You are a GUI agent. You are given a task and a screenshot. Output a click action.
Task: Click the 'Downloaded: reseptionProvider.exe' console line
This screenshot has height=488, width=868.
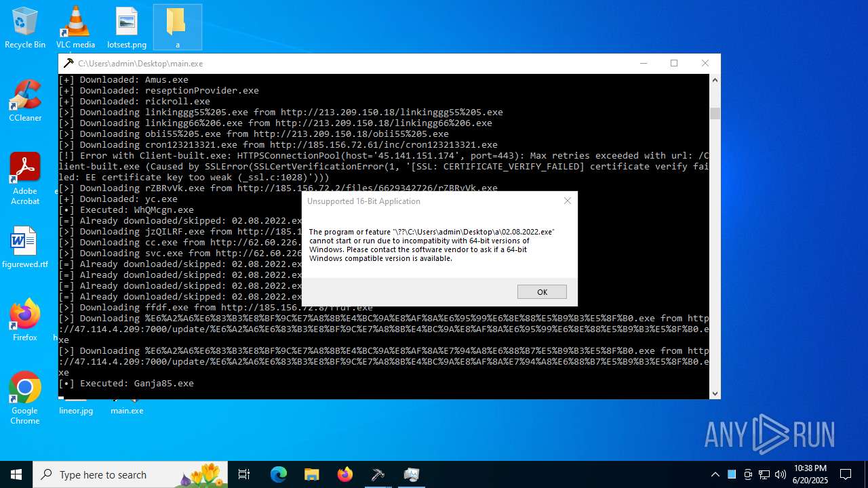[159, 90]
